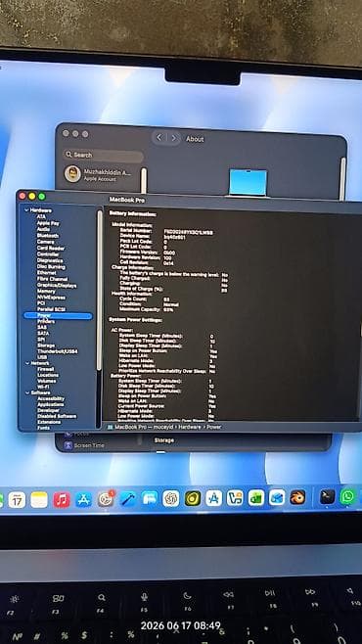Launch Xcode hammer icon in the Dock

point(128,499)
